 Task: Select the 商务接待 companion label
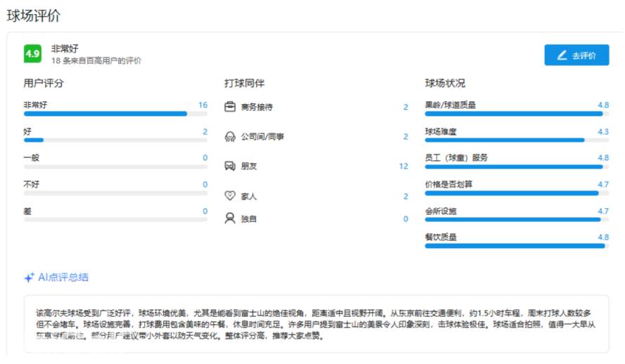click(x=257, y=107)
